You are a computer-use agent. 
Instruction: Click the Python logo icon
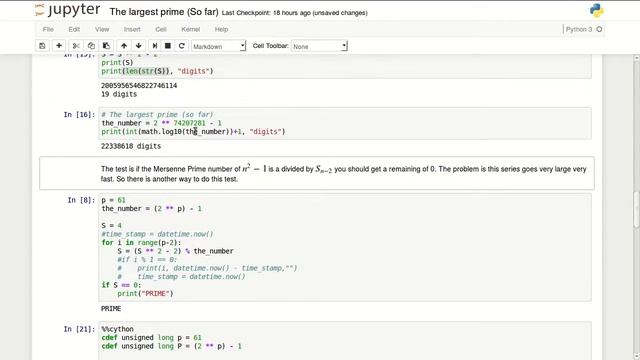point(596,11)
